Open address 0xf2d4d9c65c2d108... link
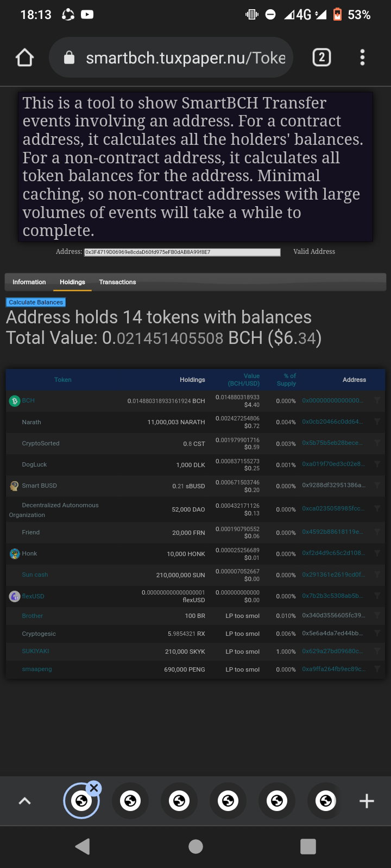 333,553
